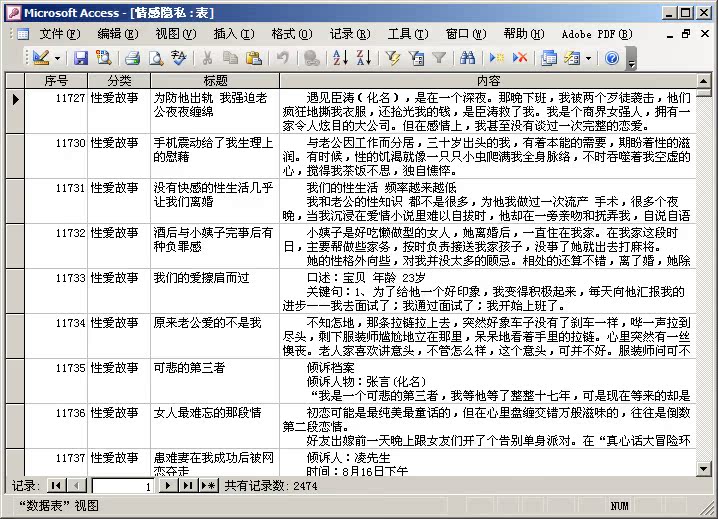
Task: Open Filter By Form icon
Action: [x=416, y=58]
